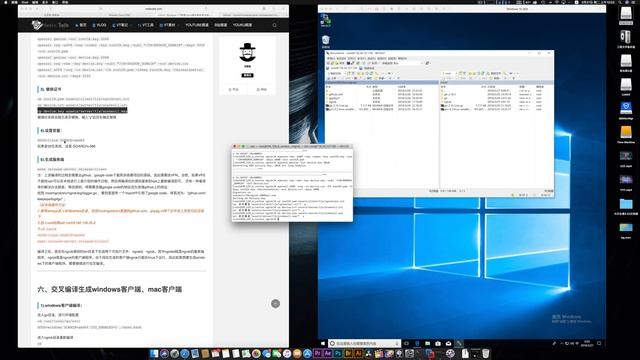Image resolution: width=640 pixels, height=360 pixels.
Task: Open iTunes from the dock
Action: tap(287, 353)
